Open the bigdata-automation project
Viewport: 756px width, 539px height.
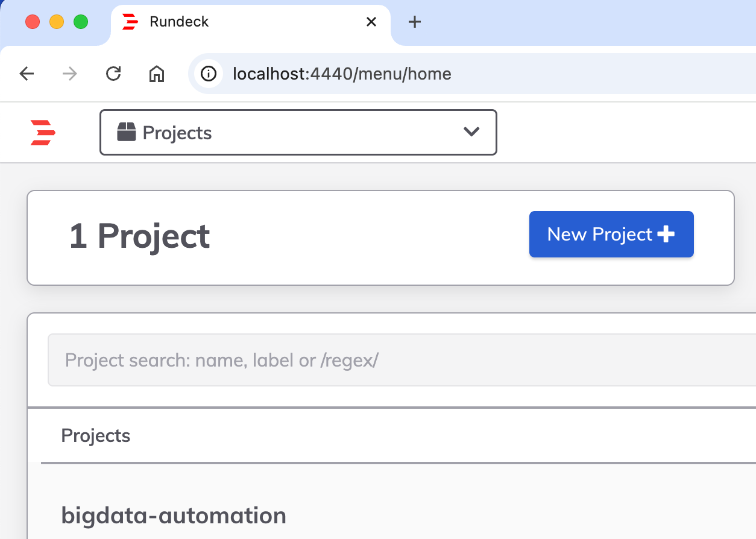click(x=174, y=515)
